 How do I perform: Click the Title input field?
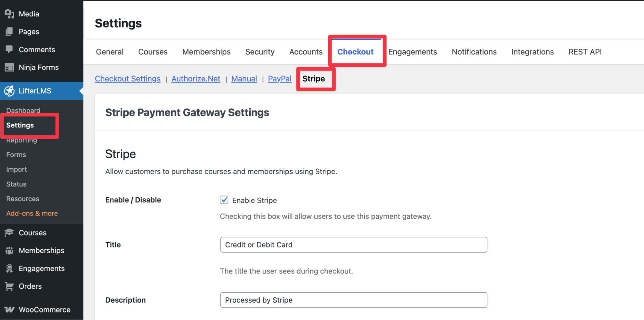click(353, 245)
